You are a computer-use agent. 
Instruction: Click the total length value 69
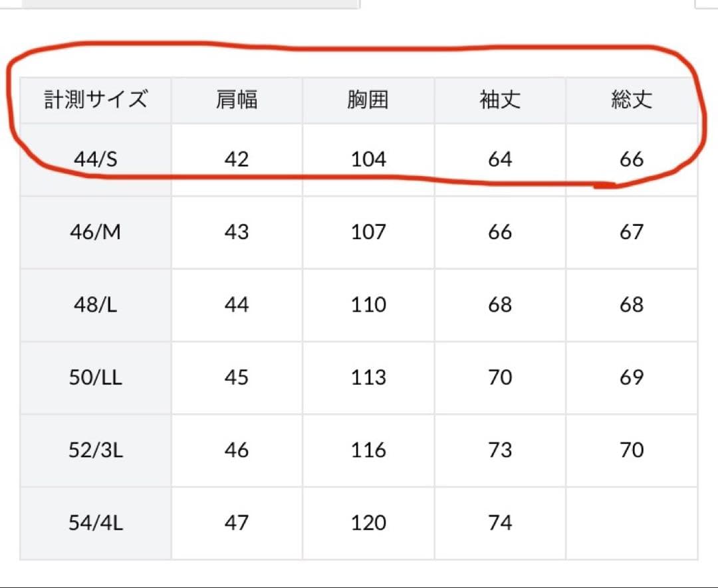click(x=632, y=377)
